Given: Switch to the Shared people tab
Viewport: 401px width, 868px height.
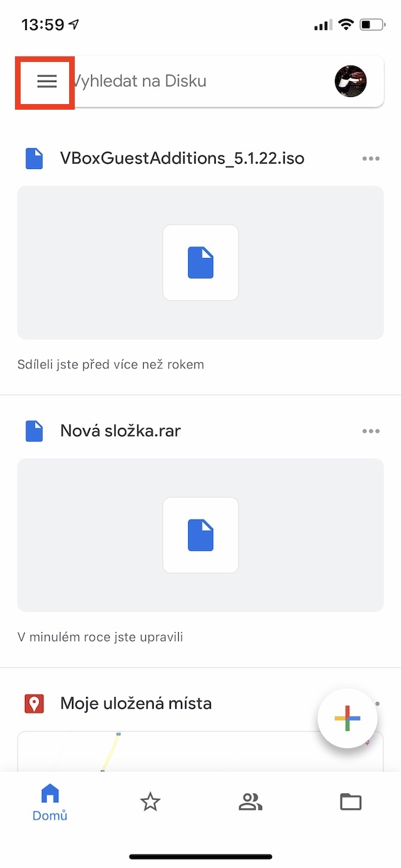Looking at the screenshot, I should (251, 802).
